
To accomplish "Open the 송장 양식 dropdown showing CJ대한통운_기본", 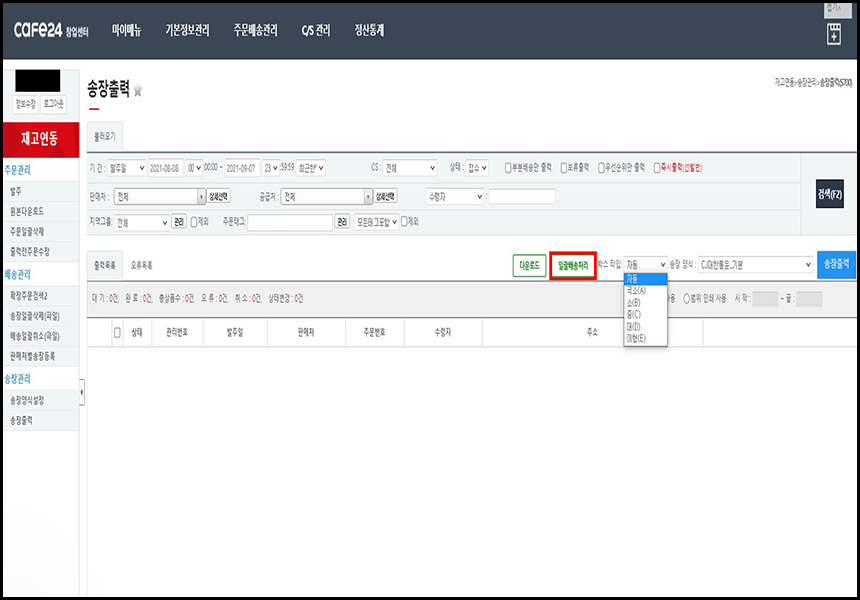I will pyautogui.click(x=755, y=265).
